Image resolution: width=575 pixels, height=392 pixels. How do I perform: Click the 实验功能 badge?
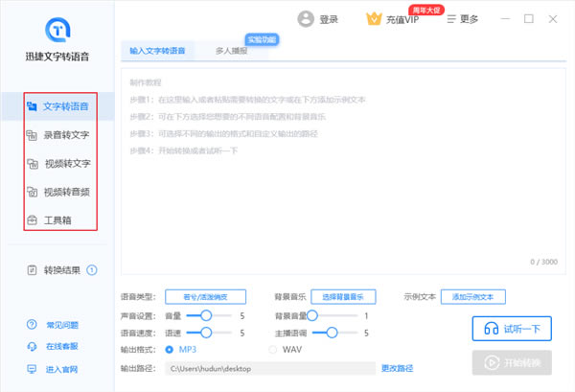coord(262,39)
